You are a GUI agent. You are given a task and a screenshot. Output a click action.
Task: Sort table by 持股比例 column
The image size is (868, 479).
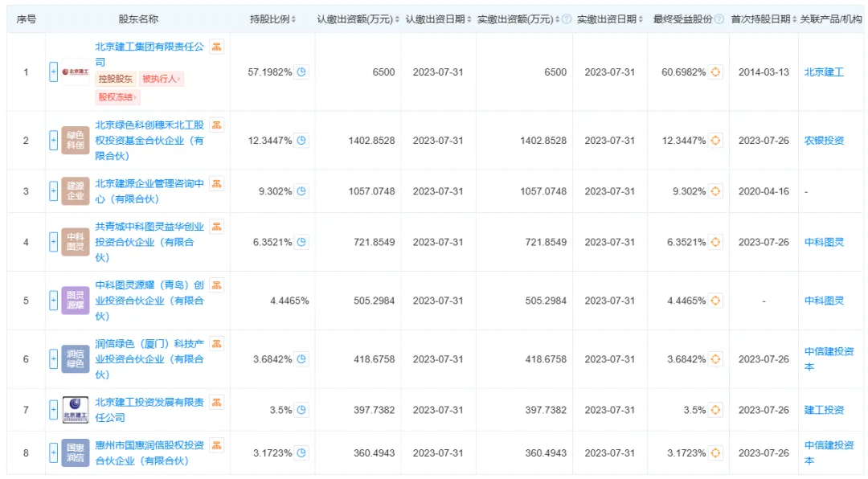pyautogui.click(x=293, y=19)
